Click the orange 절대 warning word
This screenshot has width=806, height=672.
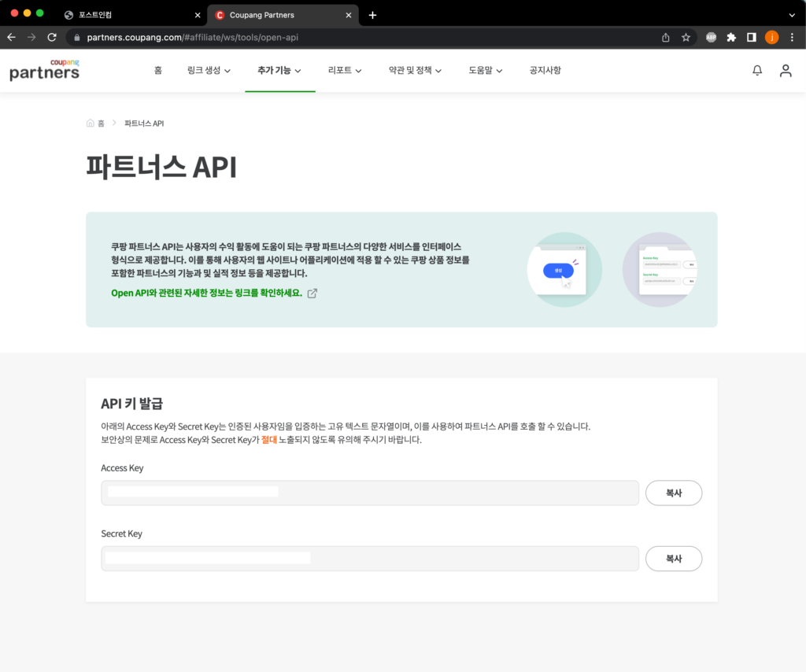pos(269,440)
